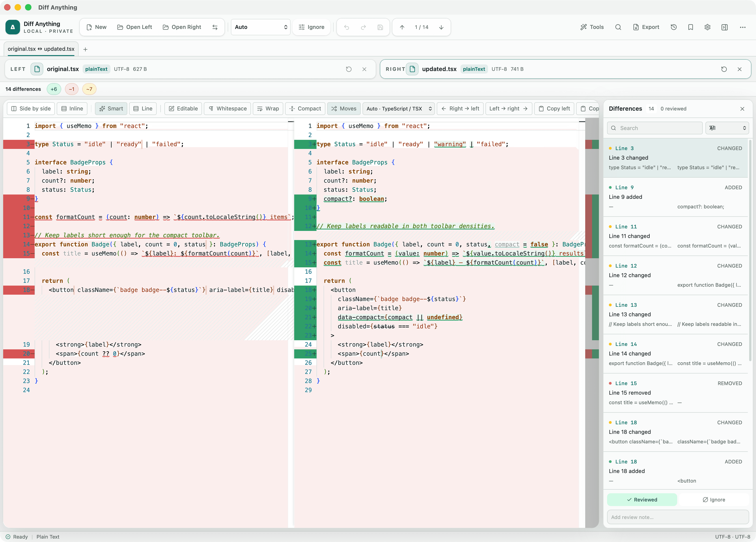
Task: Go to previous difference arrow
Action: [x=402, y=27]
